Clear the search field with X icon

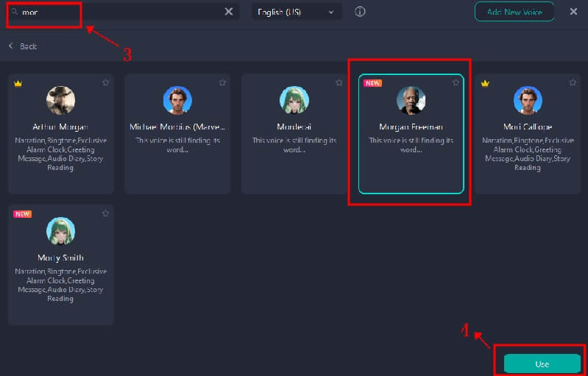point(229,12)
